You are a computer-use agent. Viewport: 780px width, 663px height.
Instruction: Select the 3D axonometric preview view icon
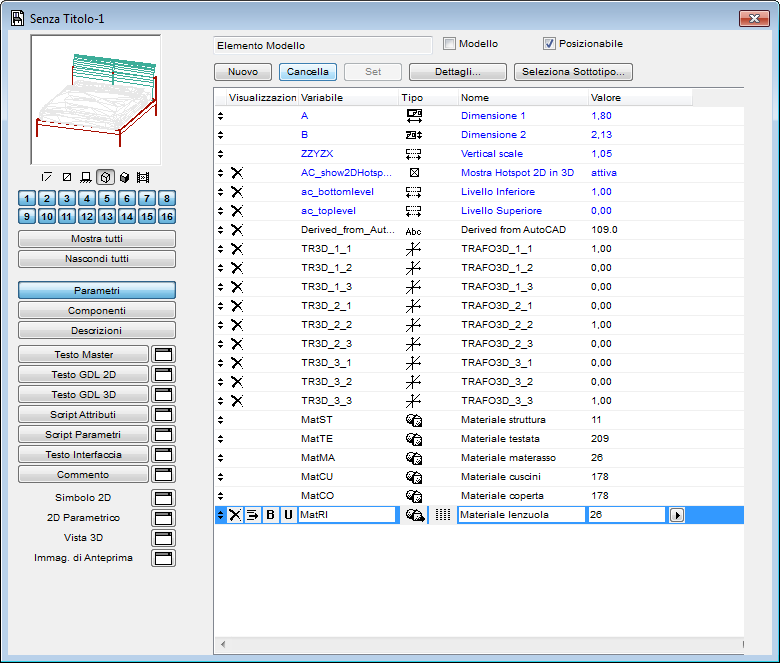coord(105,177)
